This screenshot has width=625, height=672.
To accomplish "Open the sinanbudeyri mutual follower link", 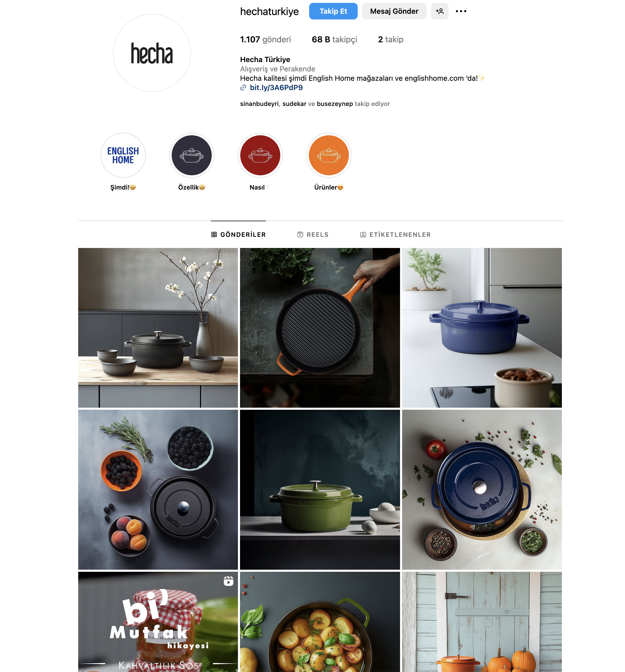I will (x=260, y=104).
